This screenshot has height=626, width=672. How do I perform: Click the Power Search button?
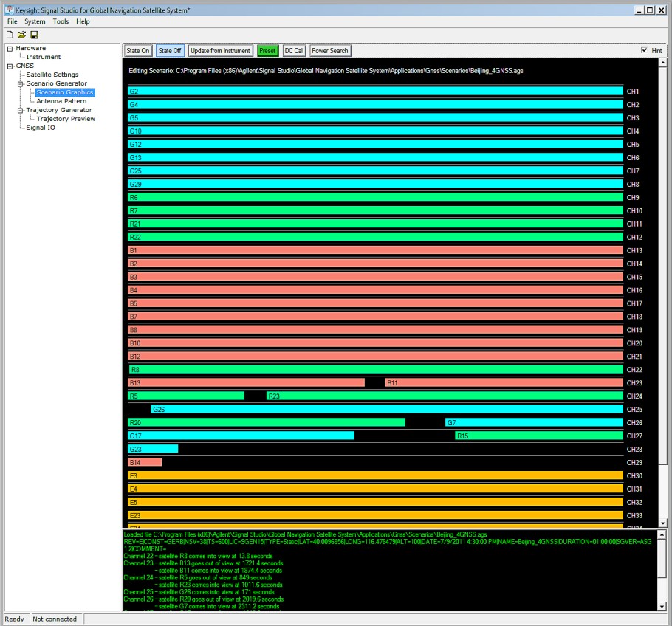pos(330,50)
